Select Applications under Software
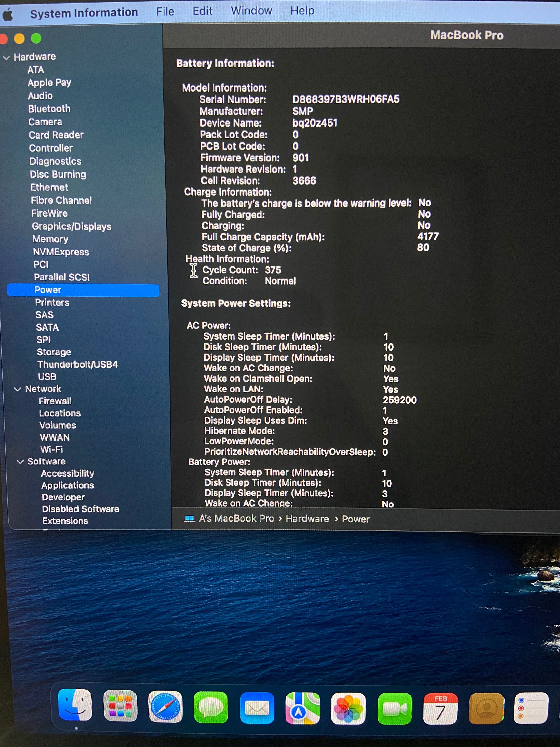This screenshot has height=747, width=560. 68,485
